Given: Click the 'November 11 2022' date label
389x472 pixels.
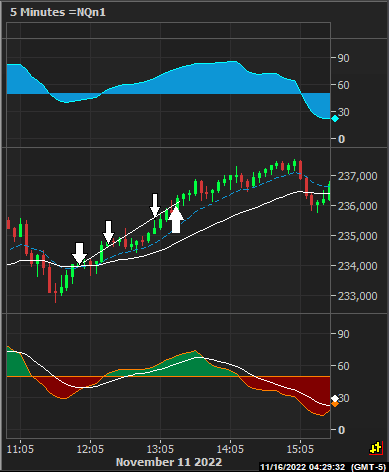Looking at the screenshot, I should [169, 462].
